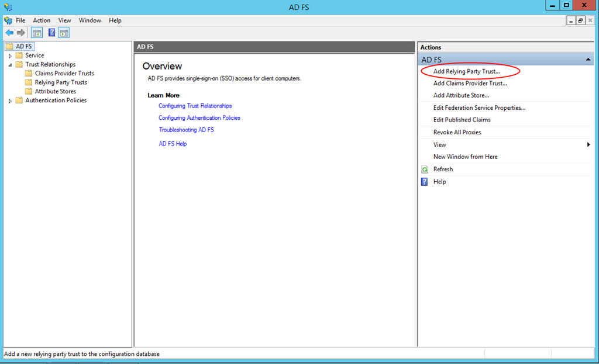Open the Action menu

42,20
